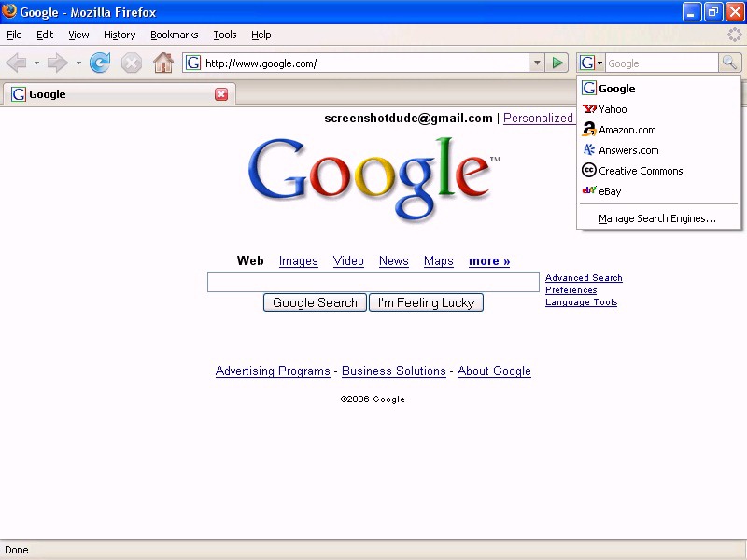Close the Firefox window
The width and height of the screenshot is (747, 560).
point(735,12)
